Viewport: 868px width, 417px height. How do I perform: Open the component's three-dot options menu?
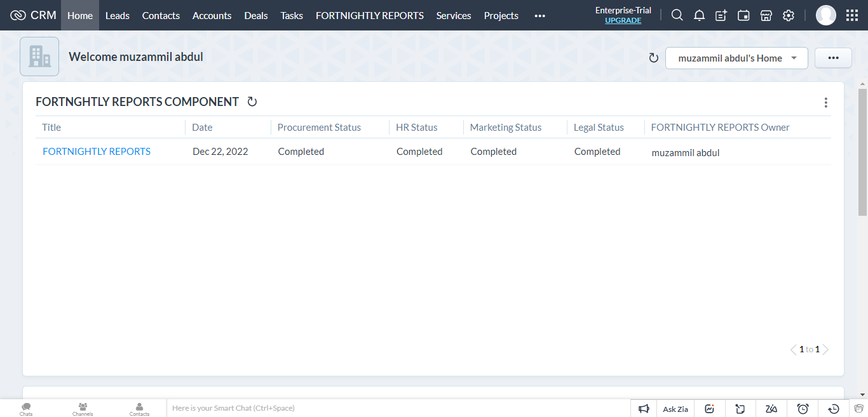825,102
